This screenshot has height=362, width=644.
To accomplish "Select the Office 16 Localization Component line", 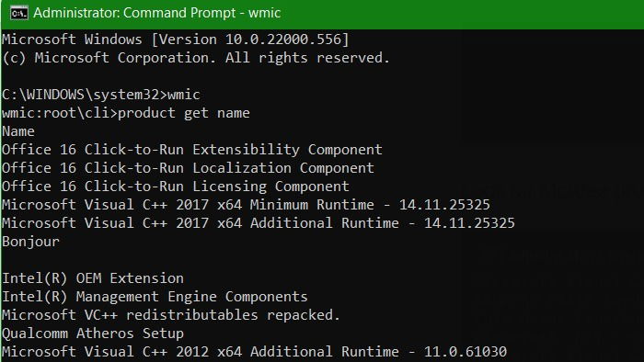I will pos(188,168).
